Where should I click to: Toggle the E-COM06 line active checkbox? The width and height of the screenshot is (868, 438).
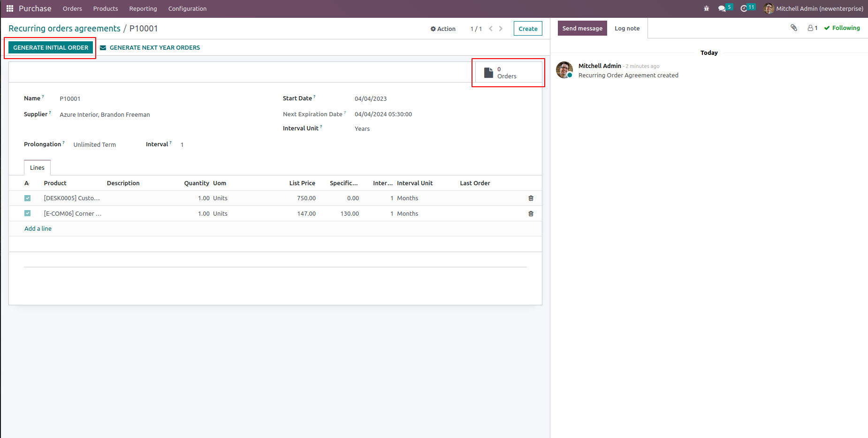coord(28,213)
